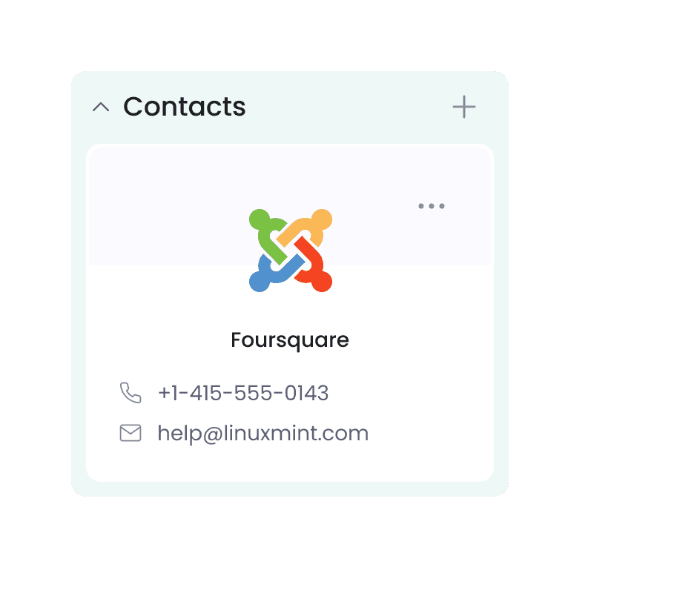The image size is (700, 593).
Task: Open the three-dot menu on Foursquare card
Action: click(x=432, y=206)
